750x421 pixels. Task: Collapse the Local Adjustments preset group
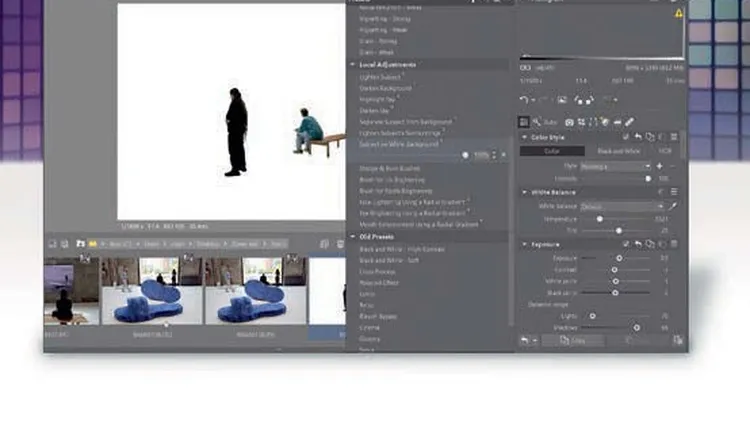point(353,65)
